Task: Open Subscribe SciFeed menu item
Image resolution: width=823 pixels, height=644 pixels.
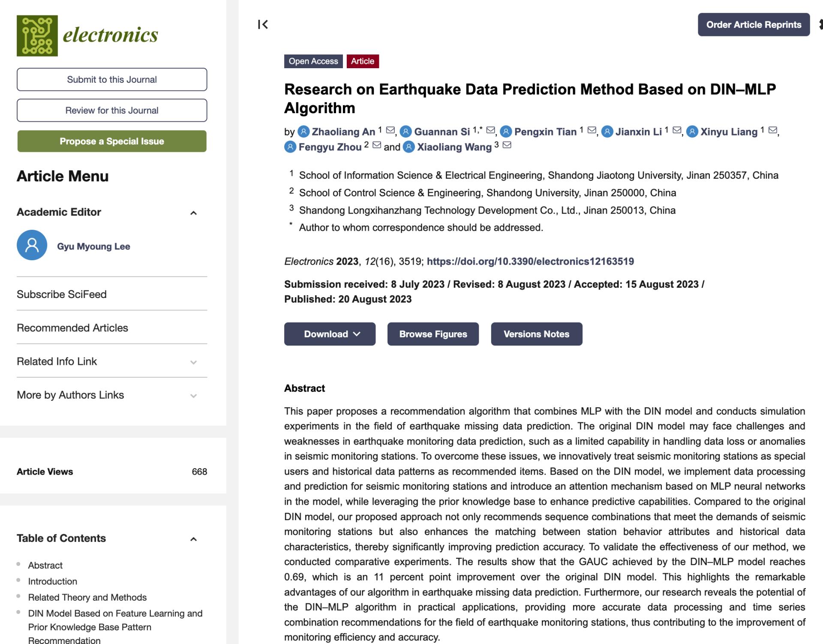Action: 62,294
